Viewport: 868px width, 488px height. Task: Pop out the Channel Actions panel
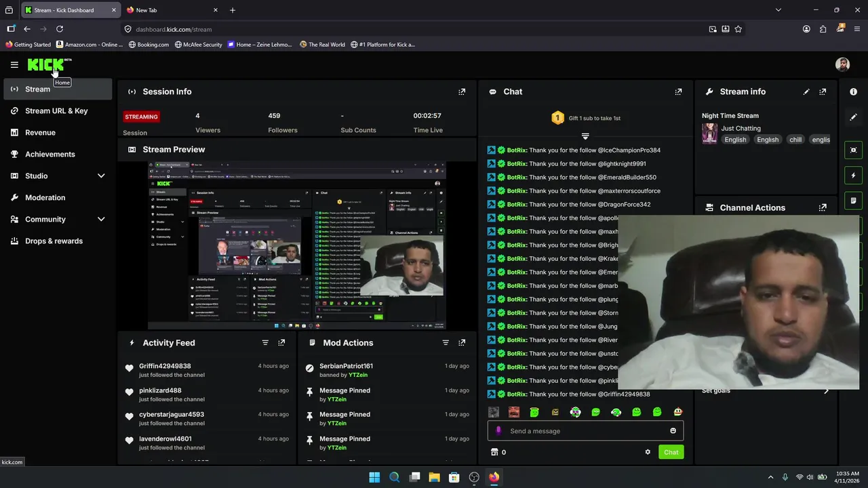click(x=823, y=207)
